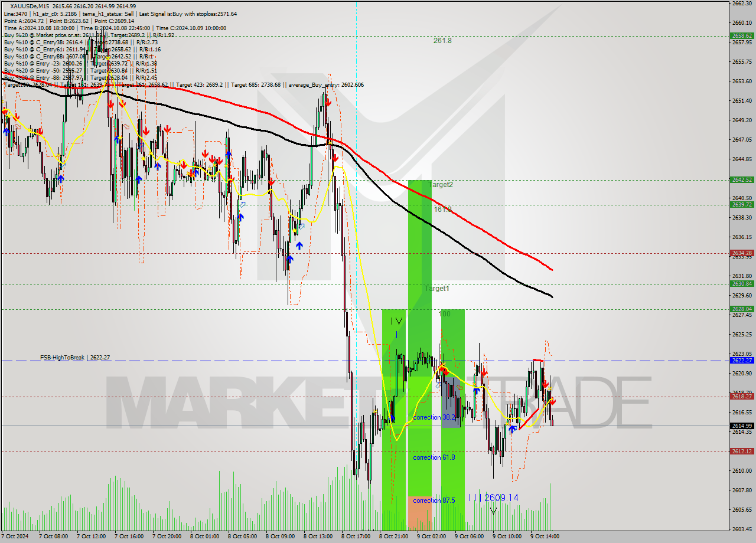Click the 'Buy %10 @ C_Entry61: 2611.94' line
756x543 pixels.
pos(44,49)
